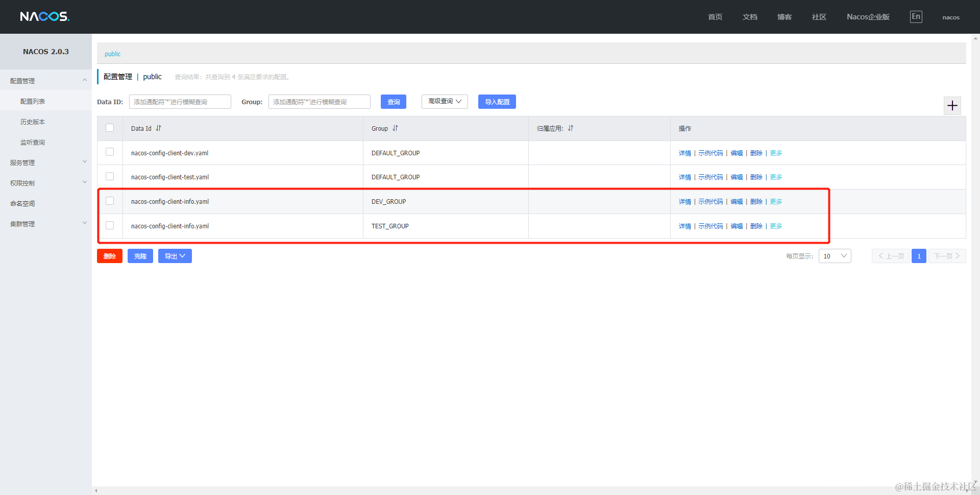Open the 高级查询 dropdown

[x=445, y=102]
